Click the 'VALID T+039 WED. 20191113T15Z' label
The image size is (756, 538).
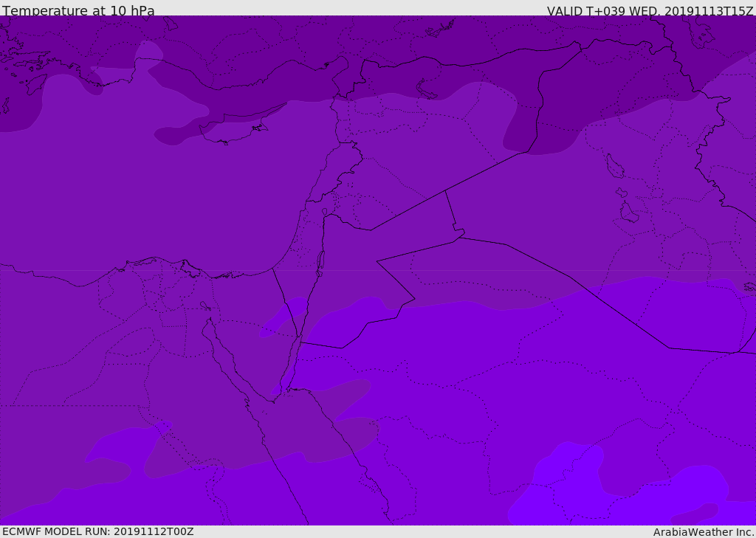[650, 11]
